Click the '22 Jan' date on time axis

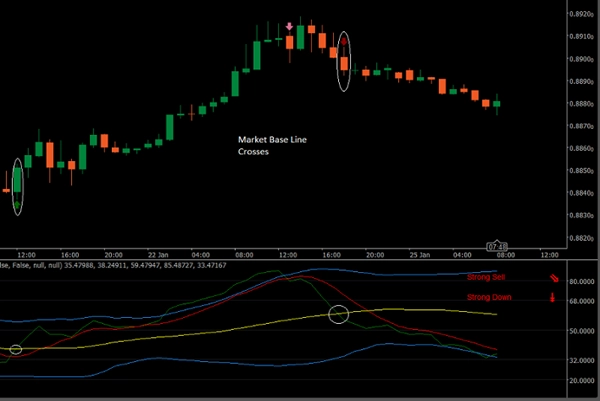(x=158, y=254)
